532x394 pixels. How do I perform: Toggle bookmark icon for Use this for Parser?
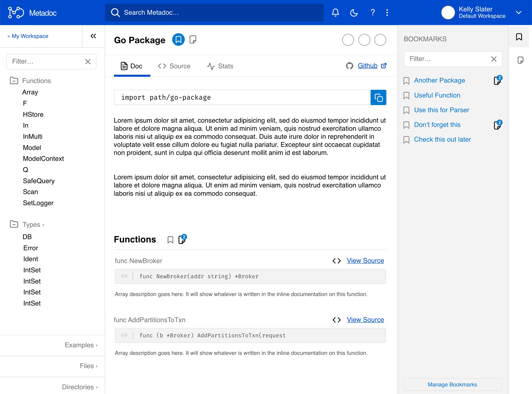tap(406, 110)
